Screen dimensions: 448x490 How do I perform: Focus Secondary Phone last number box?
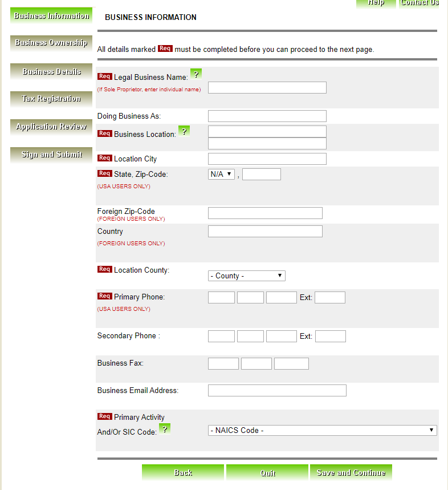pos(282,336)
